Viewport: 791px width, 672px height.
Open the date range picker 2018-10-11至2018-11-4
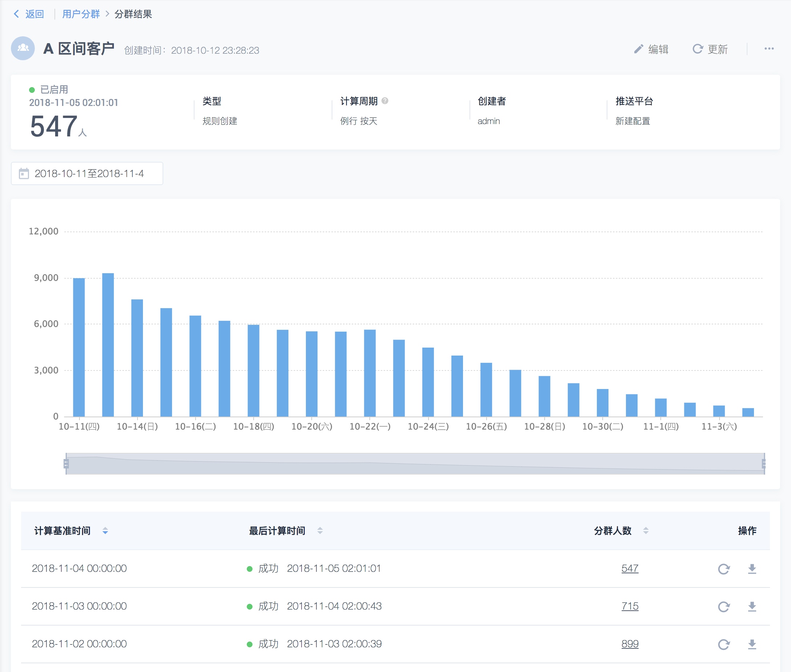pos(87,174)
